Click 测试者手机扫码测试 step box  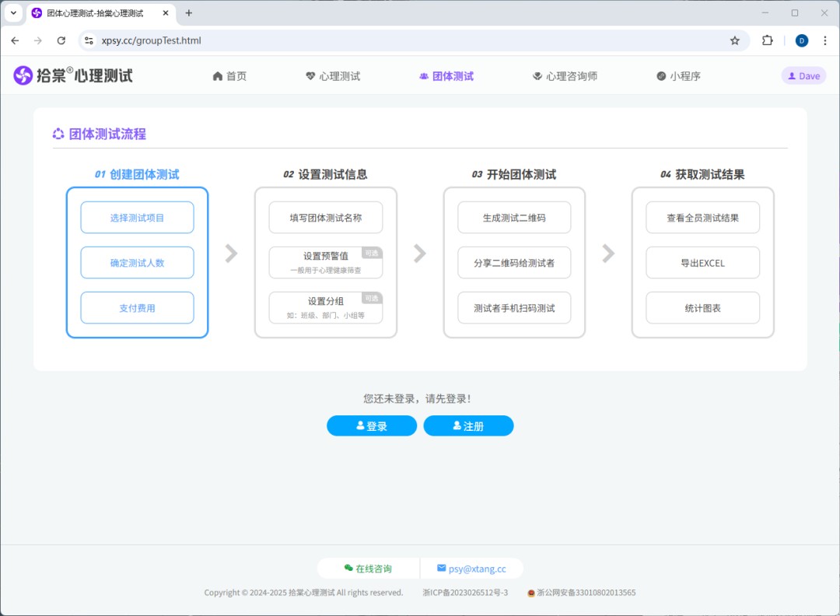tap(514, 308)
